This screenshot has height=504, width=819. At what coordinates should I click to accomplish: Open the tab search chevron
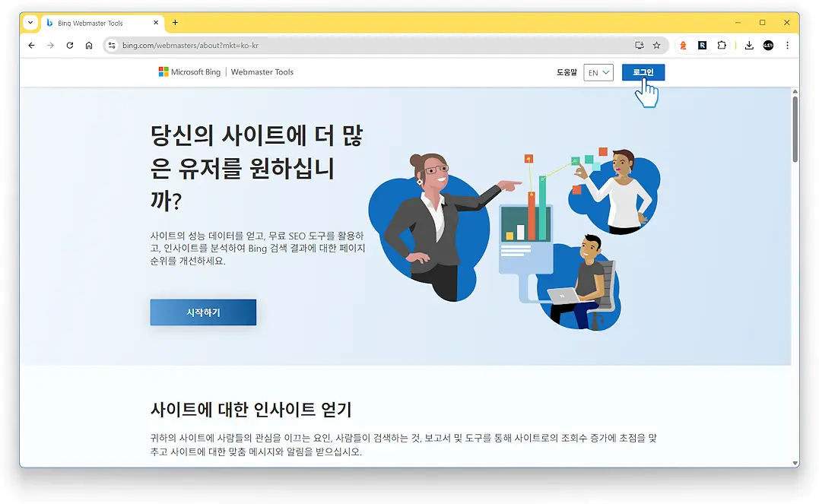coord(30,22)
